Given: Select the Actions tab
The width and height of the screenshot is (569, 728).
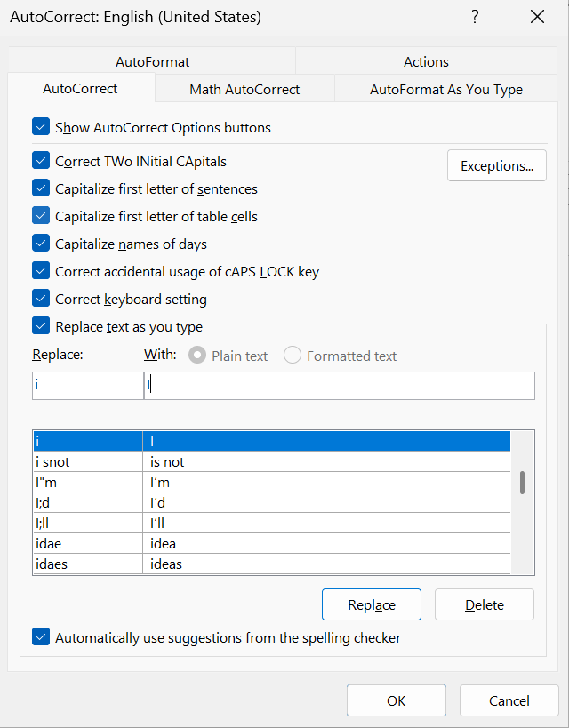Looking at the screenshot, I should [x=426, y=61].
